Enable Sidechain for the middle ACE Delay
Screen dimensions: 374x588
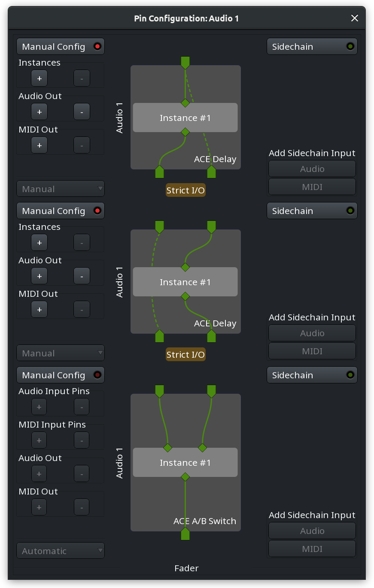pos(312,211)
